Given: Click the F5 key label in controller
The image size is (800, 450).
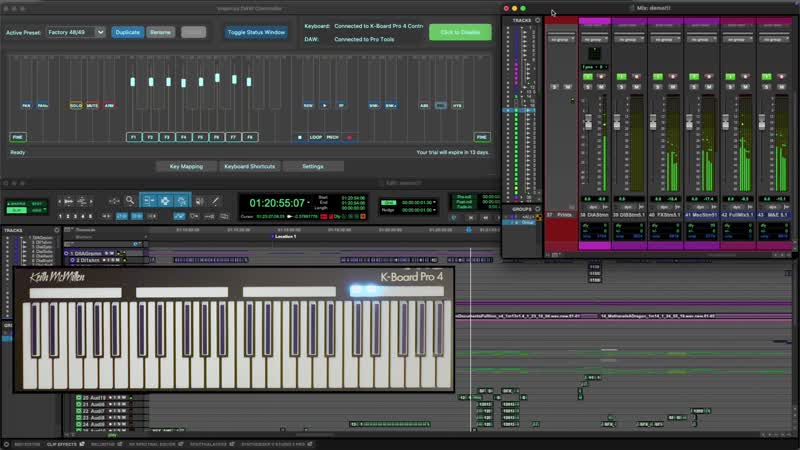Looking at the screenshot, I should click(x=201, y=137).
